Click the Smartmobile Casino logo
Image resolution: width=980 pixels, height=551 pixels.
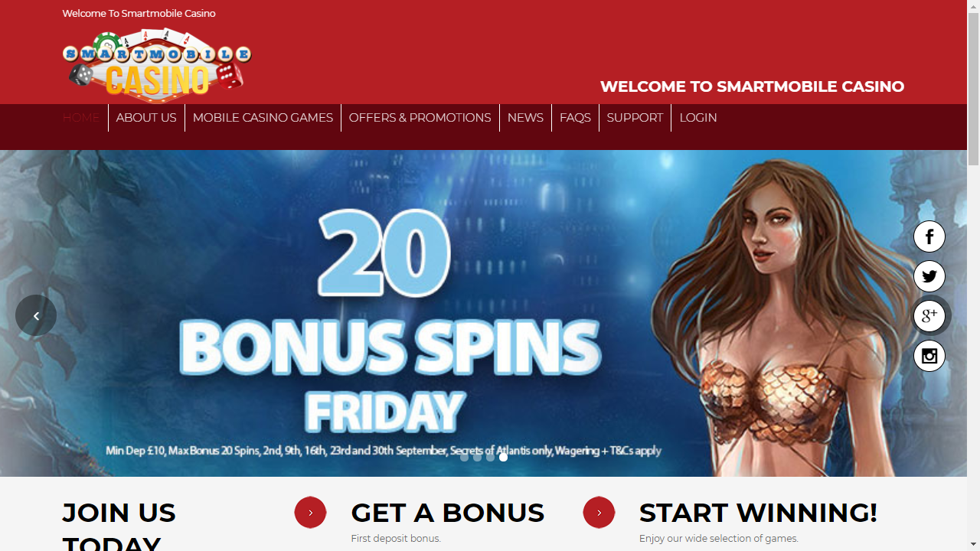(157, 65)
